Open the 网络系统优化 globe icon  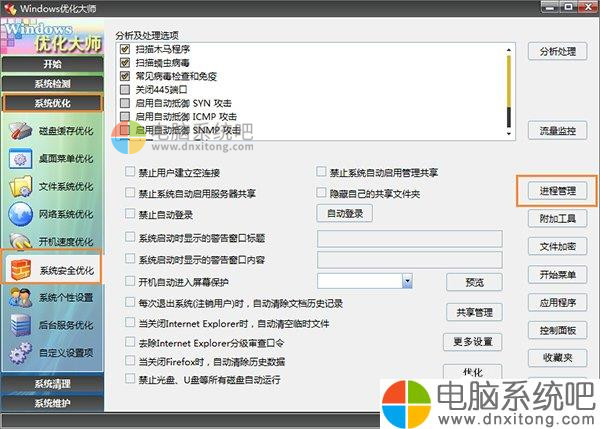point(20,214)
